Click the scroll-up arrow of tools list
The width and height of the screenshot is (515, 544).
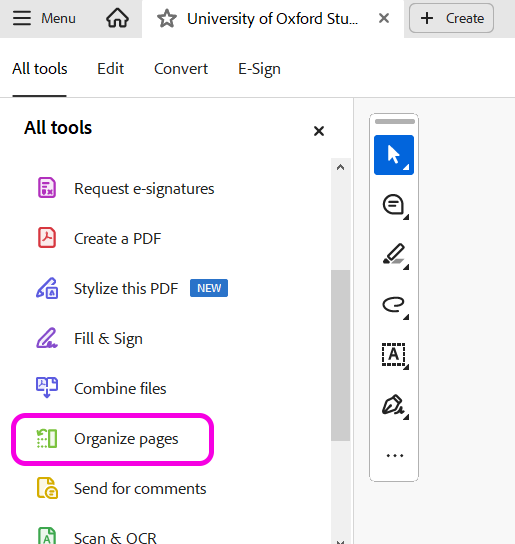pos(340,167)
